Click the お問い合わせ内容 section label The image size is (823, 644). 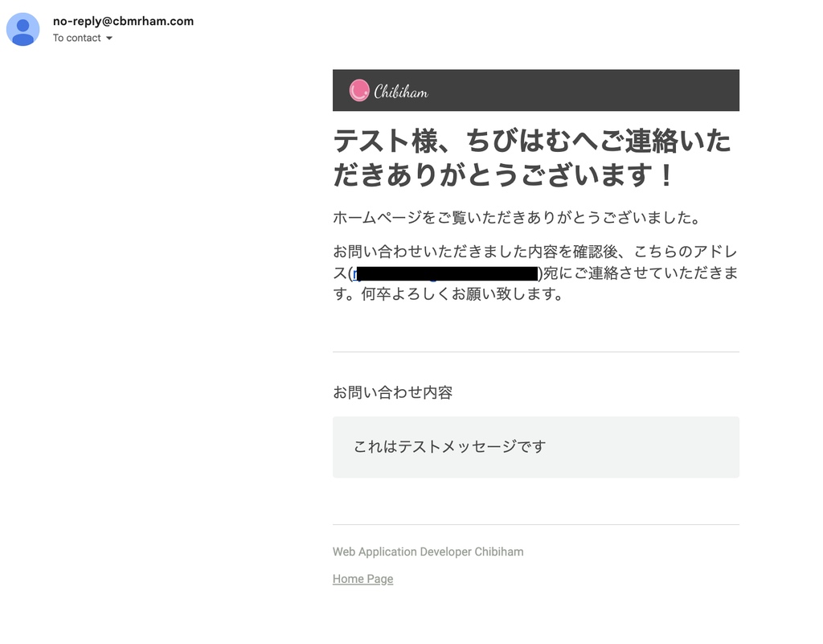pos(392,392)
